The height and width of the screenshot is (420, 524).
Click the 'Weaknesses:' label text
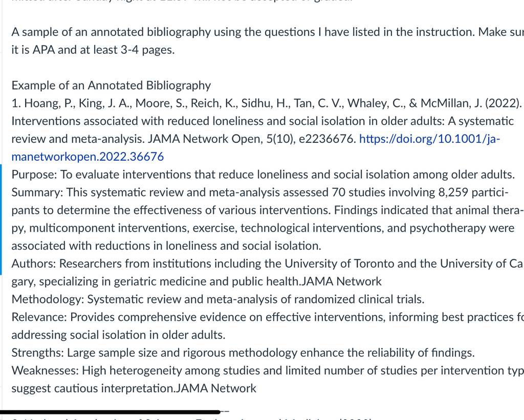click(45, 370)
